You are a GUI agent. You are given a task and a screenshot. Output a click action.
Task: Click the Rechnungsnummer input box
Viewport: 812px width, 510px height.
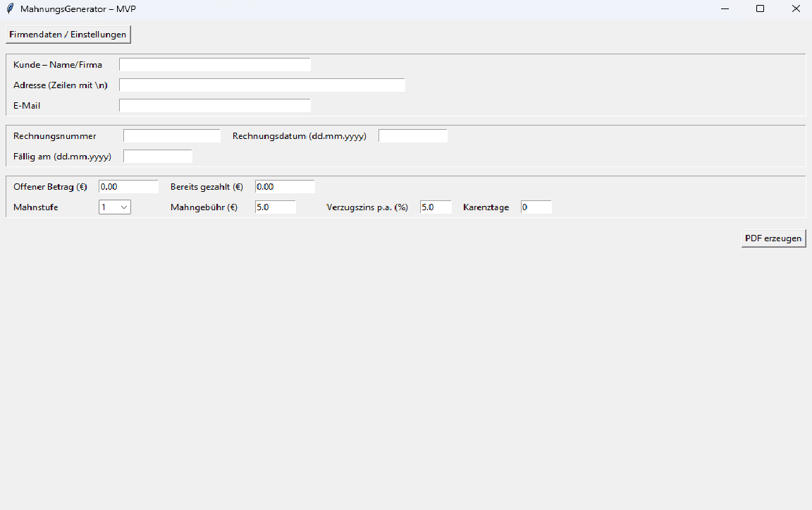pyautogui.click(x=171, y=136)
